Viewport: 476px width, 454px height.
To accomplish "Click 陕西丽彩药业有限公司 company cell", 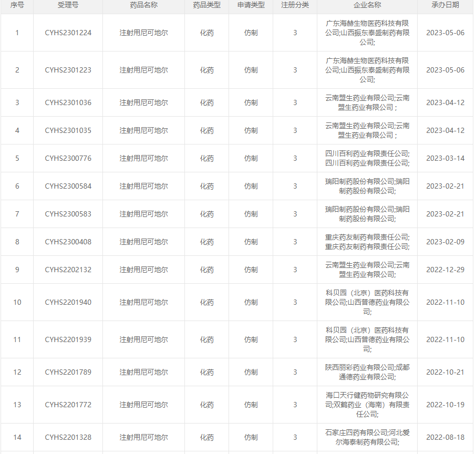I will tap(367, 373).
